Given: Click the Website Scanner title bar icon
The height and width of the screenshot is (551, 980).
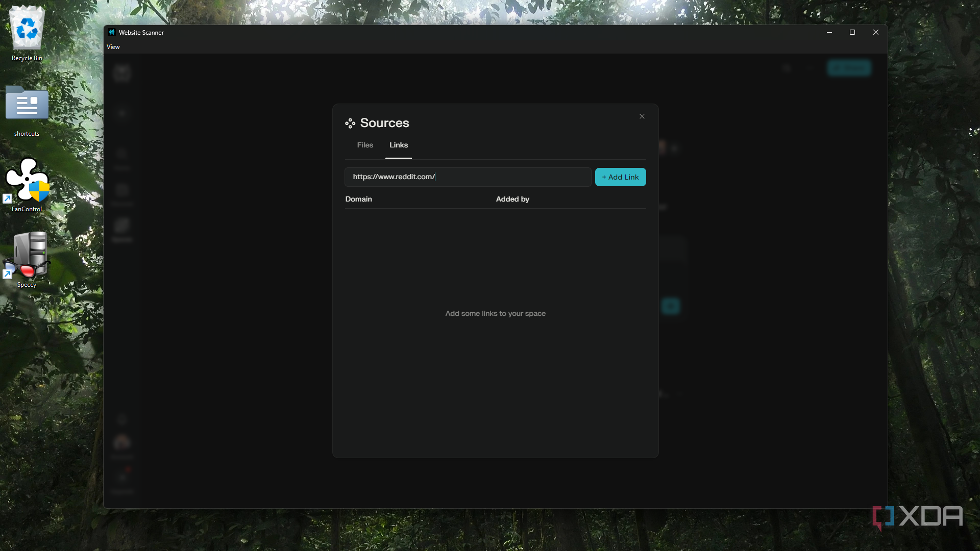Looking at the screenshot, I should click(112, 32).
